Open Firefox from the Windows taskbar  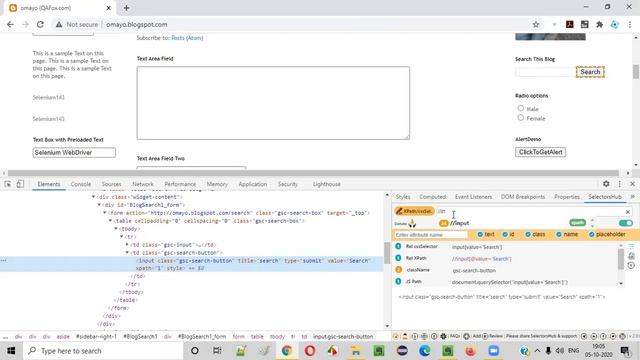point(470,351)
